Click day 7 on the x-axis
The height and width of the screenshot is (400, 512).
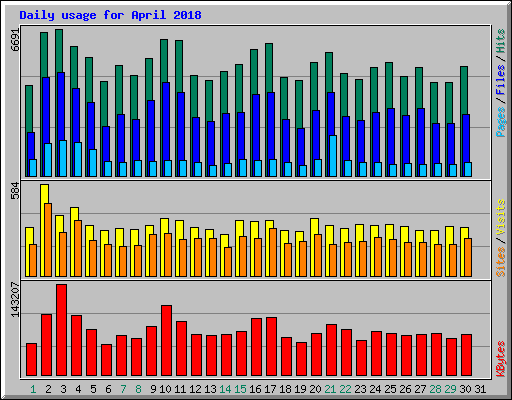tap(123, 389)
